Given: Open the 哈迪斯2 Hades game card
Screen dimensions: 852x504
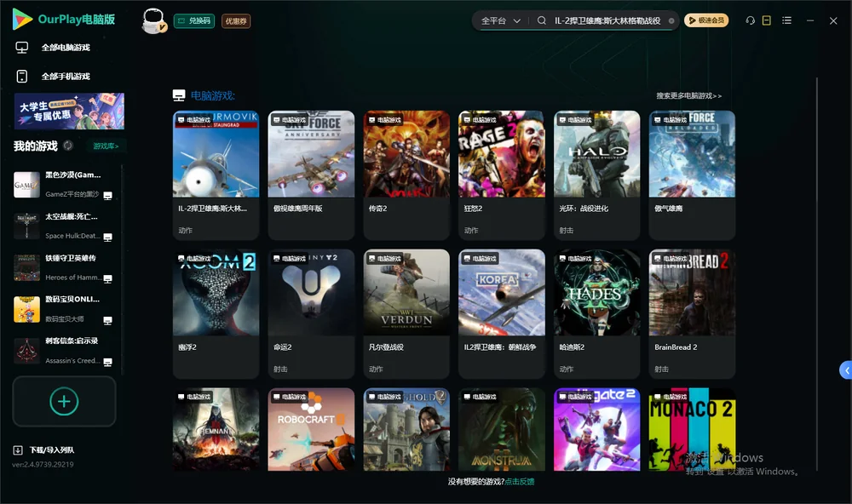Looking at the screenshot, I should 596,313.
